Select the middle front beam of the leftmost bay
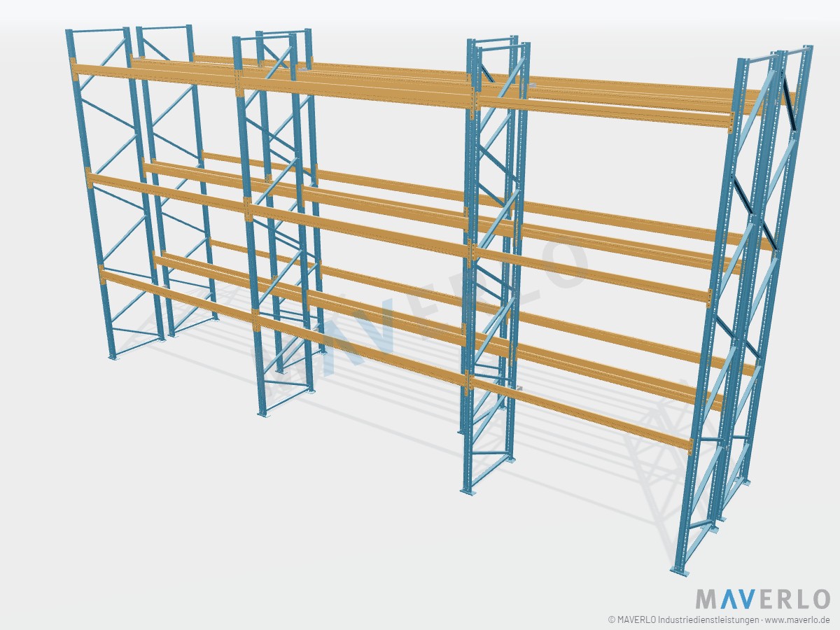The height and width of the screenshot is (630, 840). (168, 192)
